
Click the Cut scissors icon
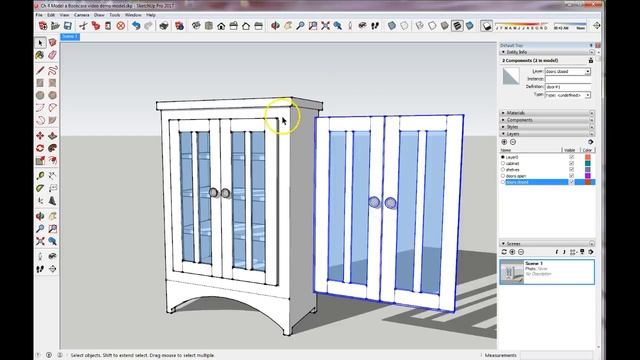(83, 26)
